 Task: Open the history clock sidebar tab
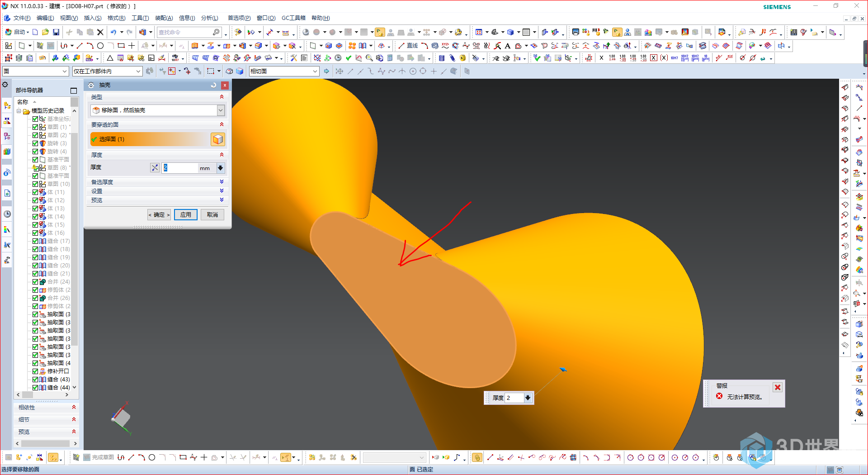7,214
